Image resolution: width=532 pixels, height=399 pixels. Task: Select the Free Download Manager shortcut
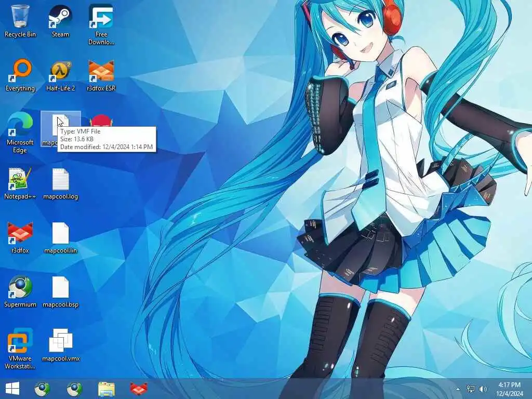coord(101,25)
